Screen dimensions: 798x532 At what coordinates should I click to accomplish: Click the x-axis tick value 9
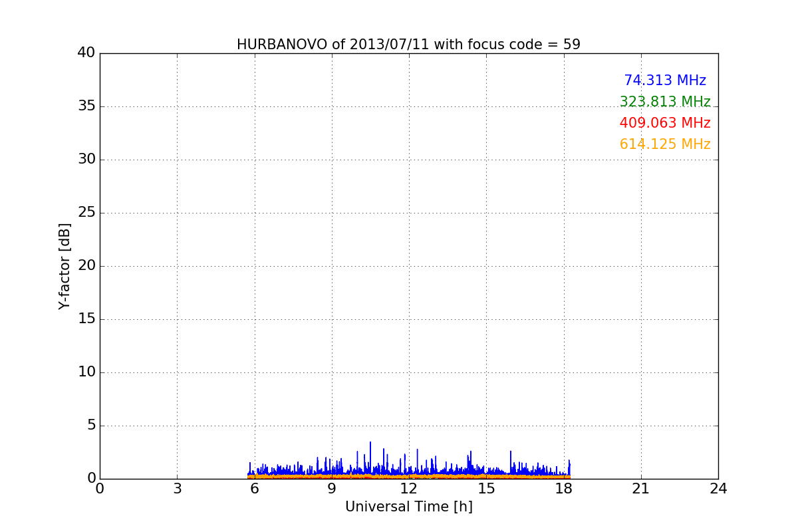[331, 489]
